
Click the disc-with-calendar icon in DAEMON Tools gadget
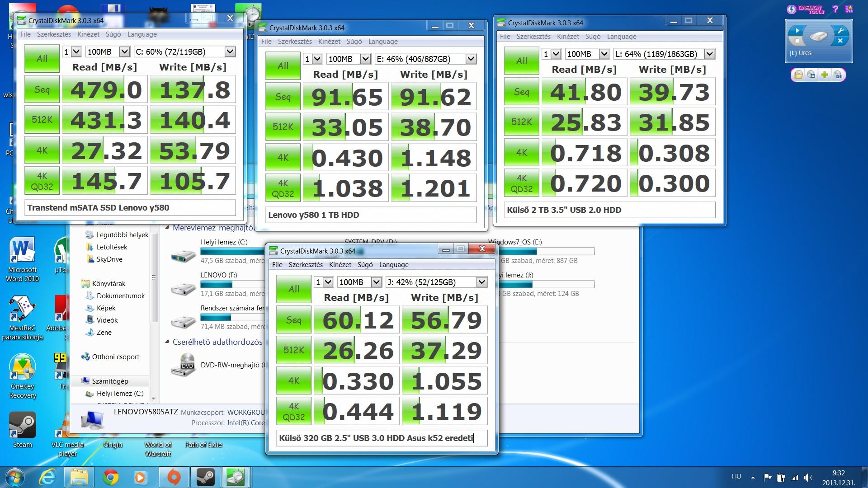(811, 75)
